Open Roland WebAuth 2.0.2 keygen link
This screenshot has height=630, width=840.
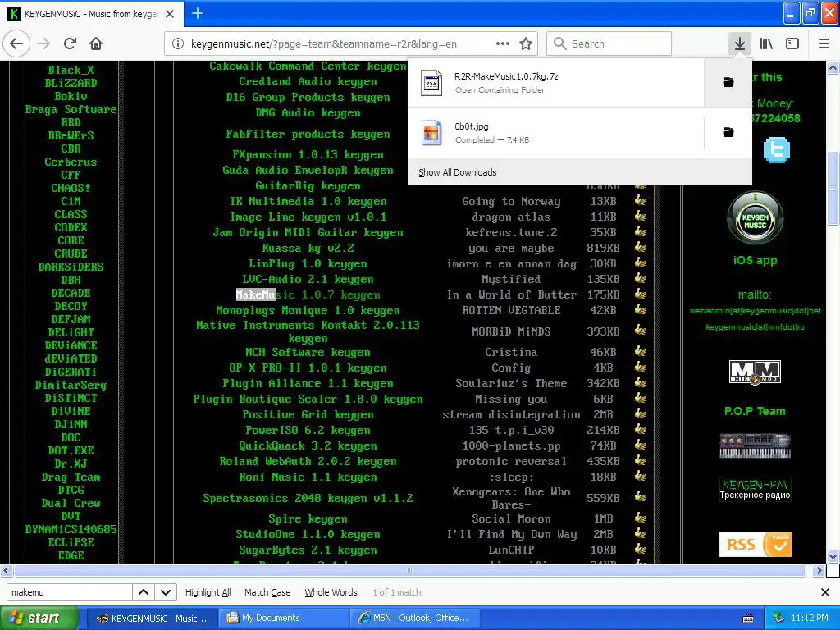point(308,461)
